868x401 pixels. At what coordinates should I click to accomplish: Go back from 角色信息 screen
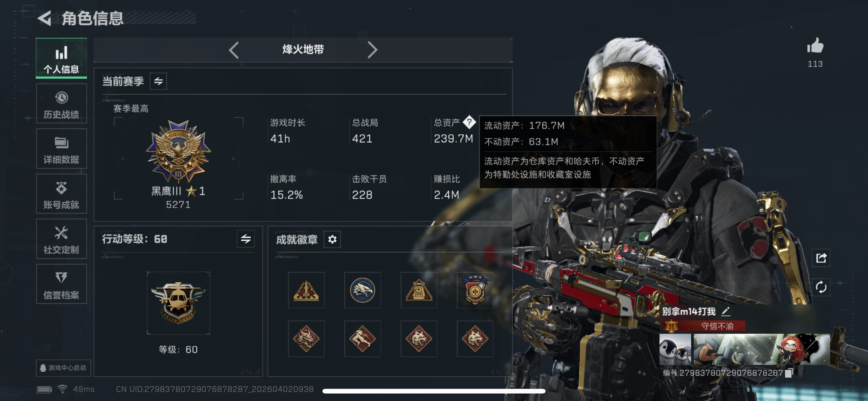tap(44, 18)
